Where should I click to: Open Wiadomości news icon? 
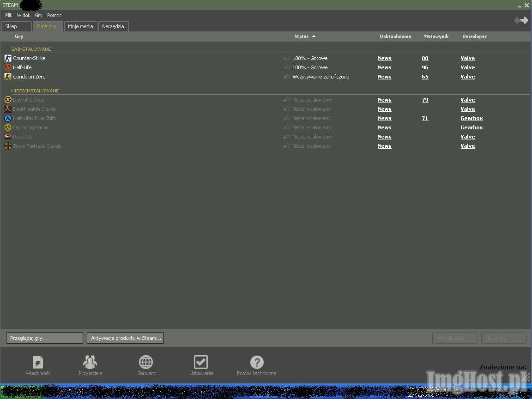pyautogui.click(x=38, y=362)
